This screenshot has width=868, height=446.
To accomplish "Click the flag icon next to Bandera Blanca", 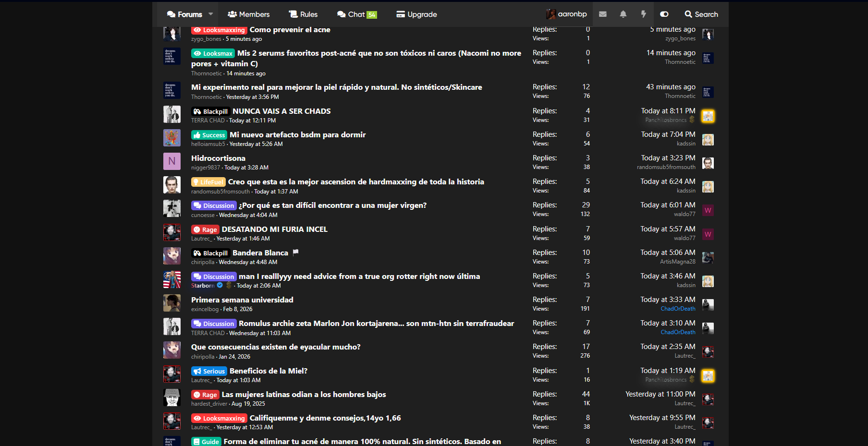I will [295, 252].
